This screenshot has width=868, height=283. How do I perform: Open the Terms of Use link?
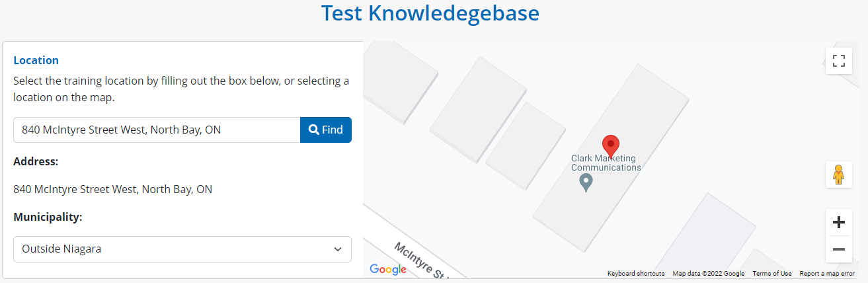pos(771,274)
